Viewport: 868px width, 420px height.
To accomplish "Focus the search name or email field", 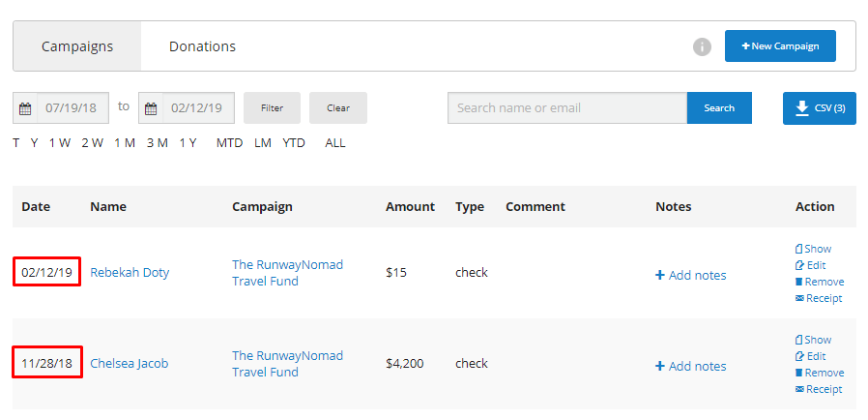I will [x=566, y=108].
